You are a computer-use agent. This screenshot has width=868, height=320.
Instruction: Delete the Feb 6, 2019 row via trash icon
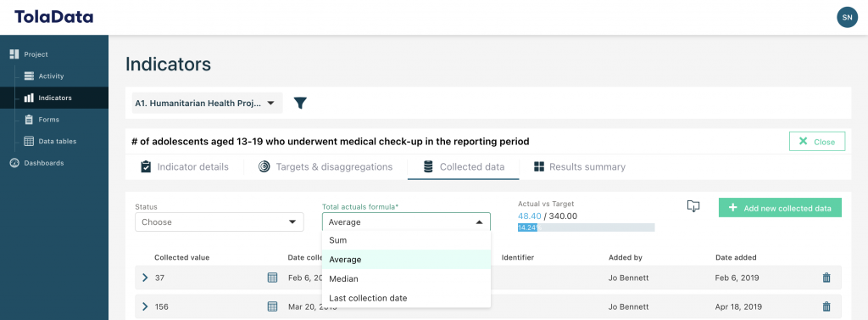(x=826, y=278)
